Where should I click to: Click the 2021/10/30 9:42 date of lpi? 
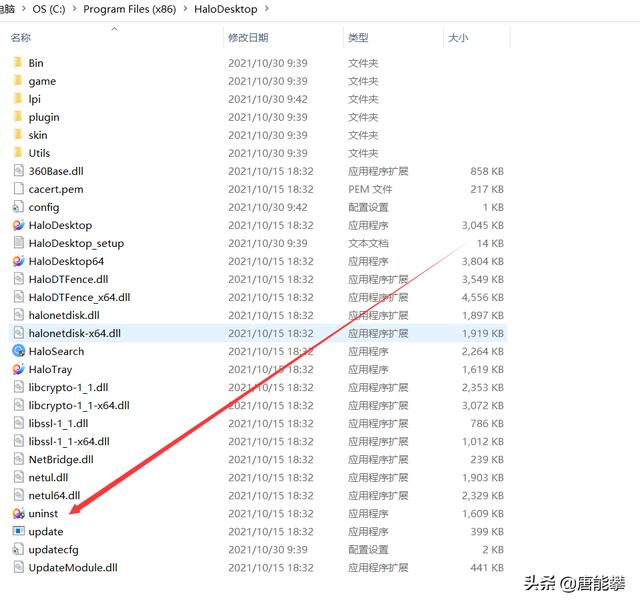(x=268, y=99)
